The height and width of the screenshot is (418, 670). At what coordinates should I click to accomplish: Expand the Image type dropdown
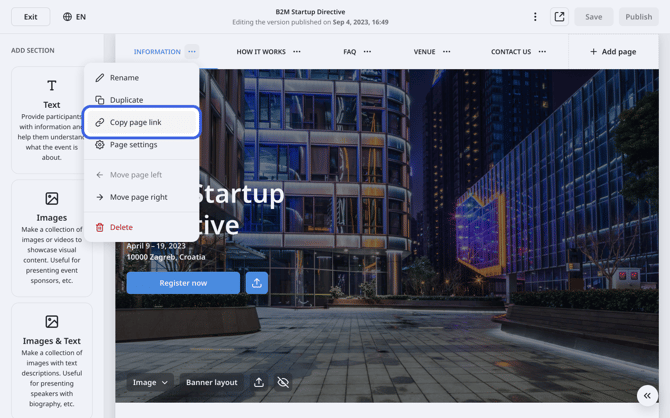point(150,382)
